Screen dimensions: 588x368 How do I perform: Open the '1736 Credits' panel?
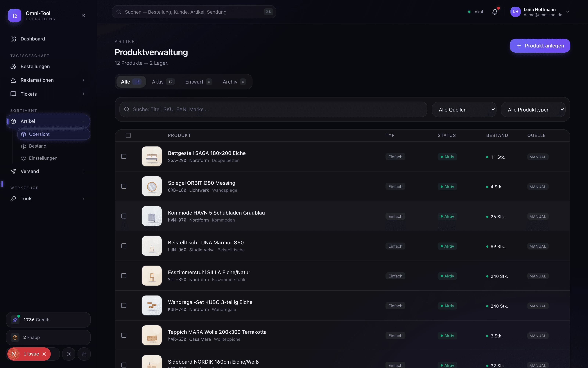coord(48,320)
